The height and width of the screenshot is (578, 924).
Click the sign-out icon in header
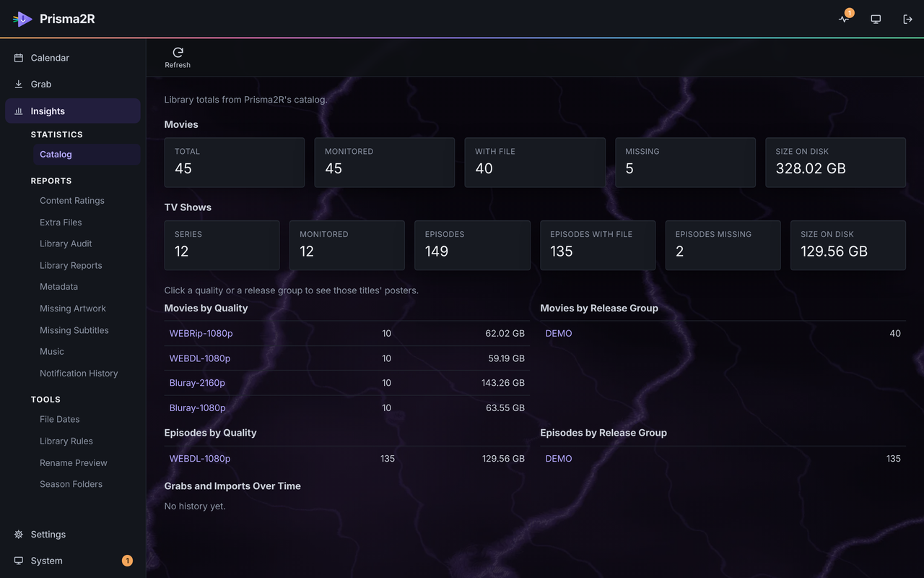[907, 19]
